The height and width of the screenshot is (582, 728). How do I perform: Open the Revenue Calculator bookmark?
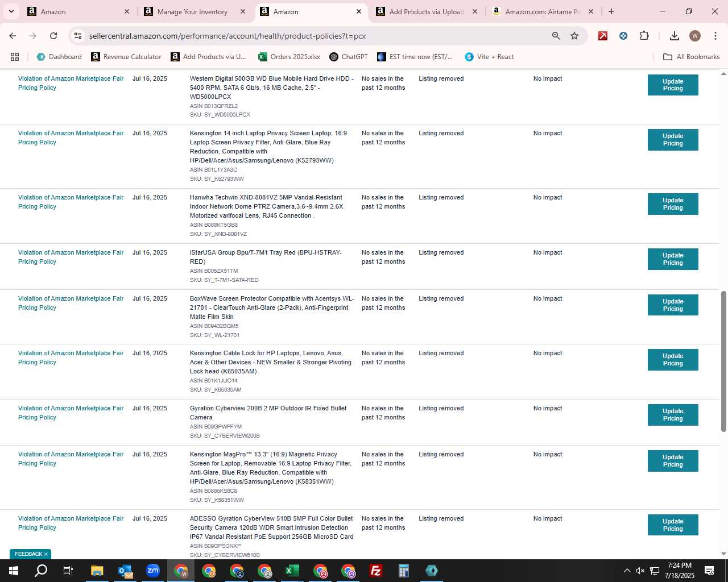coord(126,57)
